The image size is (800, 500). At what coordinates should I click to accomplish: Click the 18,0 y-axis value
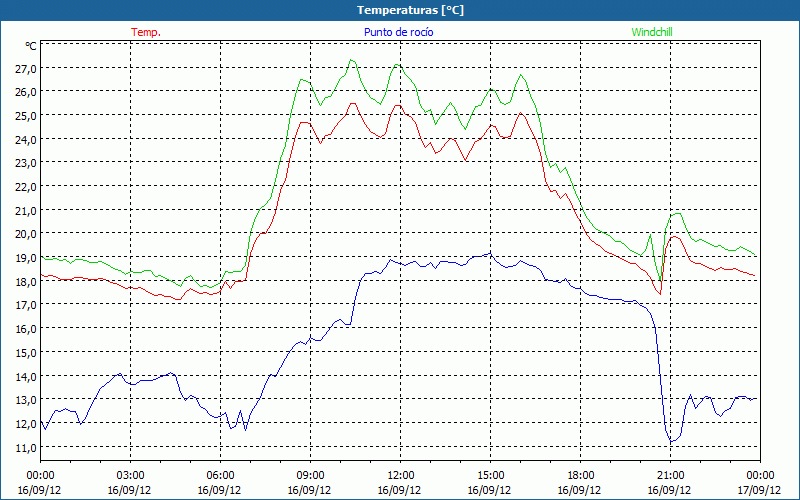26,282
